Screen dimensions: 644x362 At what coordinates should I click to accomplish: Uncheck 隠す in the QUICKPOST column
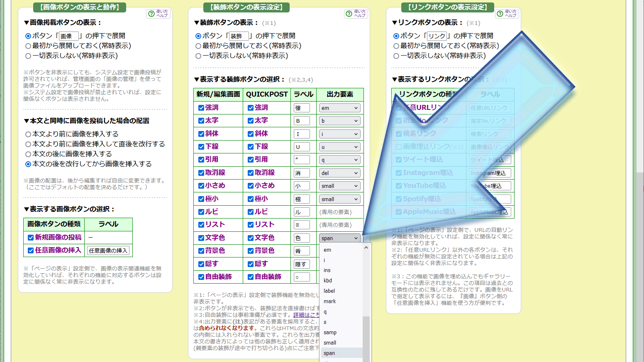[251, 264]
